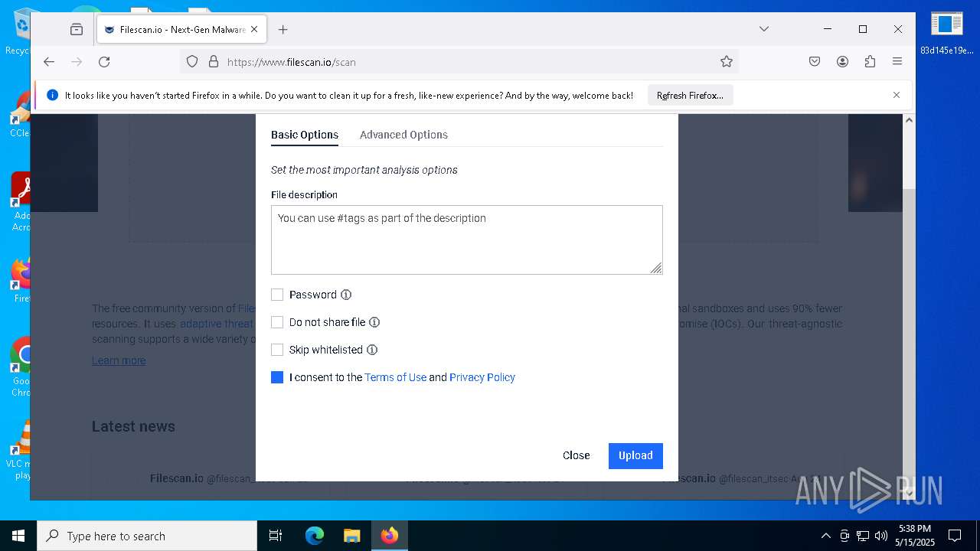Close the Filescan.io browser tab
This screenshot has width=980, height=551.
coord(254,29)
